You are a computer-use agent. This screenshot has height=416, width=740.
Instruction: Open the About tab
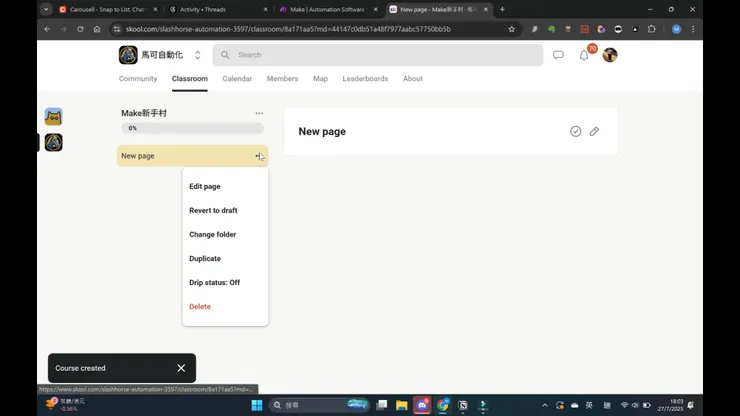click(412, 79)
